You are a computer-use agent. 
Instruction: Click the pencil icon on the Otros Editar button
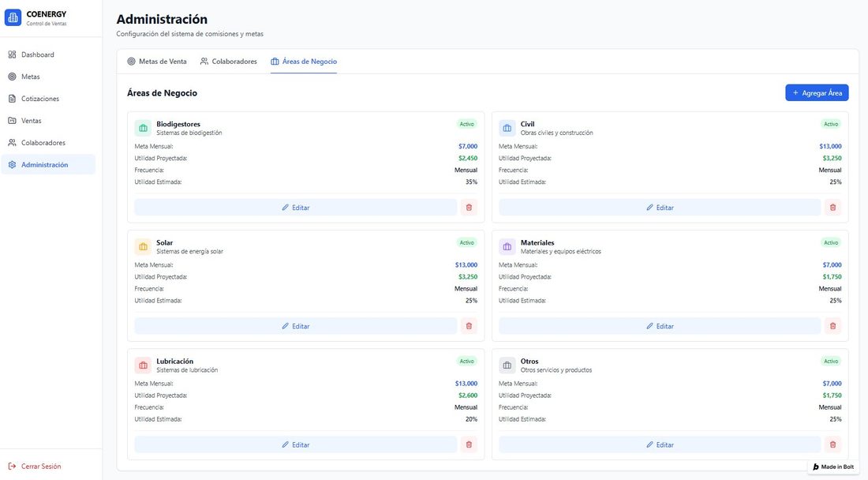pyautogui.click(x=649, y=444)
